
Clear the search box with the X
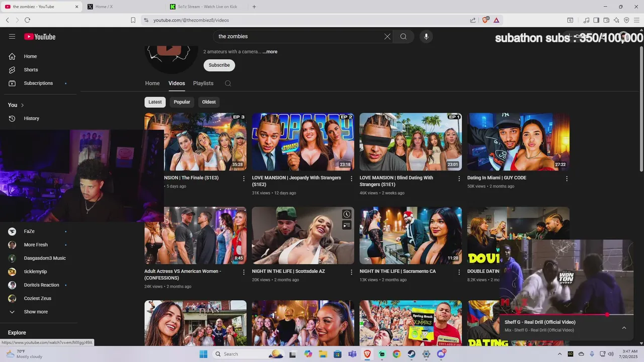tap(387, 36)
